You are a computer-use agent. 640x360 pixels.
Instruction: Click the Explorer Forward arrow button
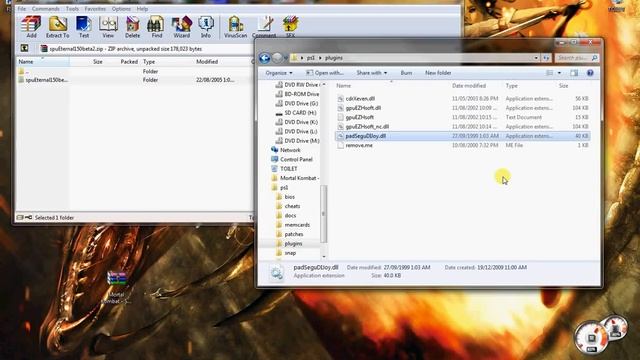(x=277, y=58)
